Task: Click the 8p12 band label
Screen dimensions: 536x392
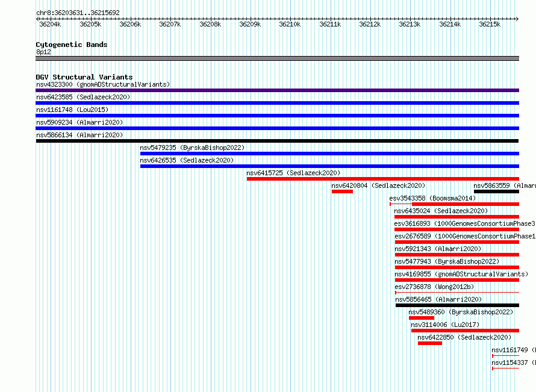Action: [x=43, y=52]
